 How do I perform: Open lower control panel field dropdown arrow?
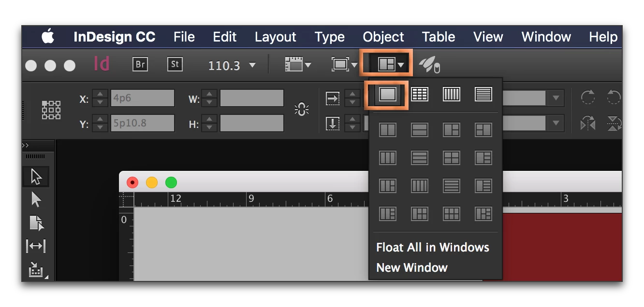pos(555,124)
